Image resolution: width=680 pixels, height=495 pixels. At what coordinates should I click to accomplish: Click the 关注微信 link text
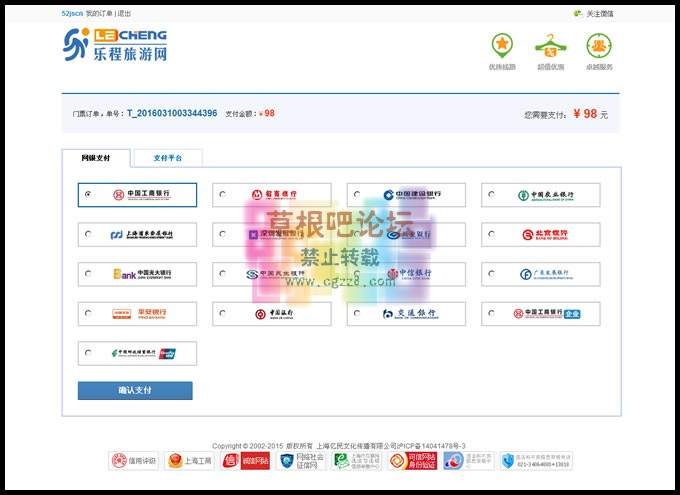point(600,14)
